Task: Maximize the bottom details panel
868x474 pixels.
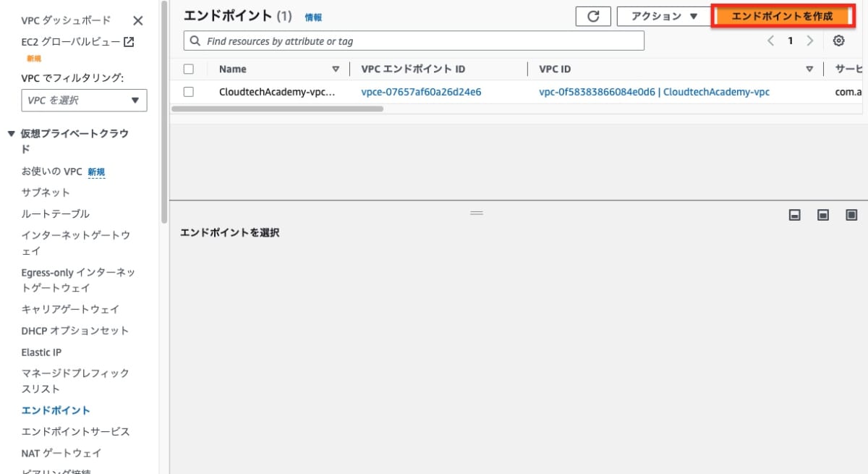Action: 851,215
